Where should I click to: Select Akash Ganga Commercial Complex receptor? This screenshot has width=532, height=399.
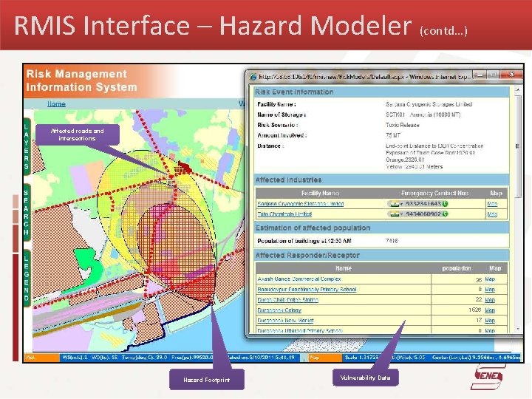click(299, 279)
